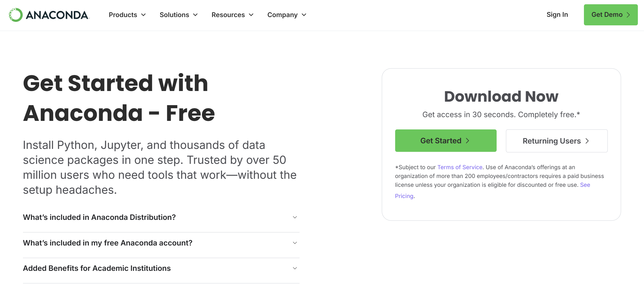Click the chevron beside Solutions
This screenshot has height=293, width=644.
(x=195, y=15)
